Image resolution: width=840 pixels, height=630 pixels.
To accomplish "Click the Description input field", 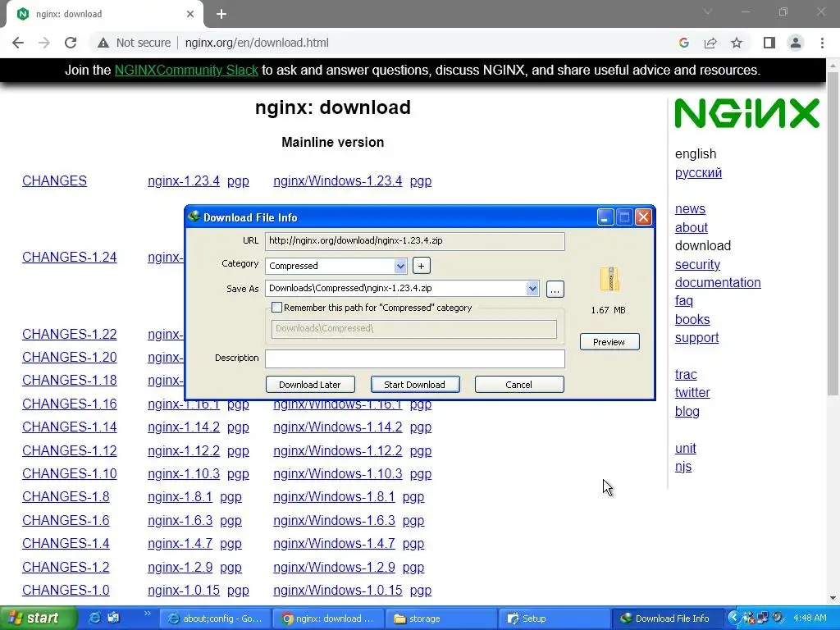I will [414, 358].
